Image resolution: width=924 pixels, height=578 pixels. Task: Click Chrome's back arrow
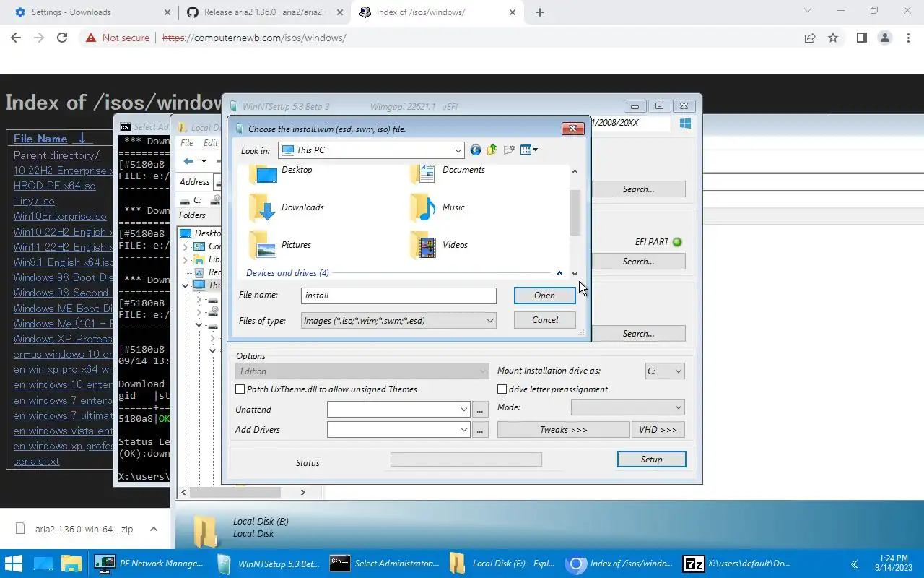point(16,38)
